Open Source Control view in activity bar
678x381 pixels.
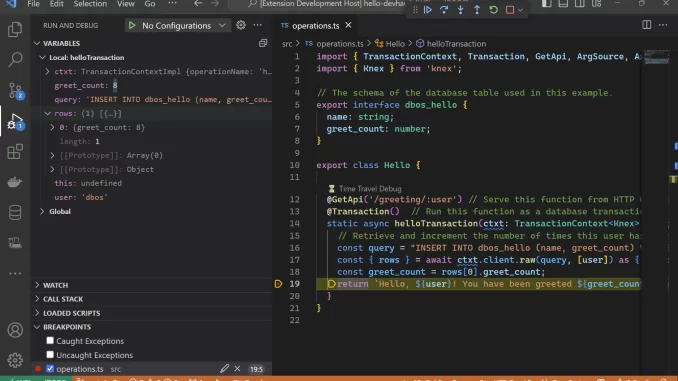pyautogui.click(x=15, y=90)
